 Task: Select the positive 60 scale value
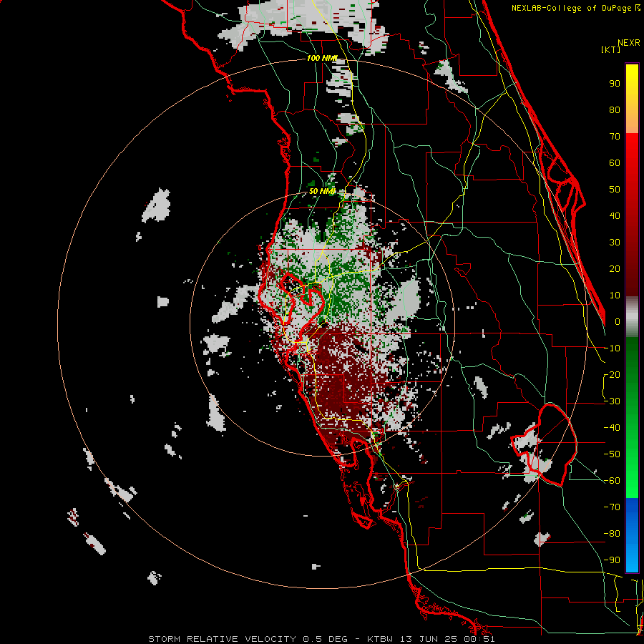[x=615, y=163]
